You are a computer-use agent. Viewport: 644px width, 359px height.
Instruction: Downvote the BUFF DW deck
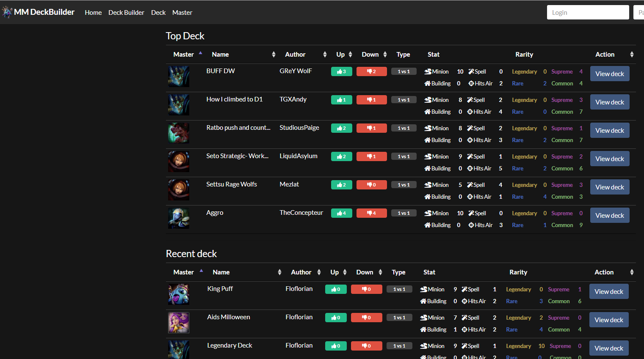(x=372, y=71)
